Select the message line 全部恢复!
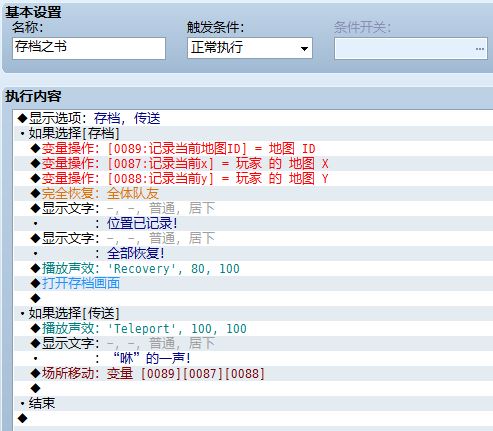493x431 pixels. pyautogui.click(x=253, y=253)
